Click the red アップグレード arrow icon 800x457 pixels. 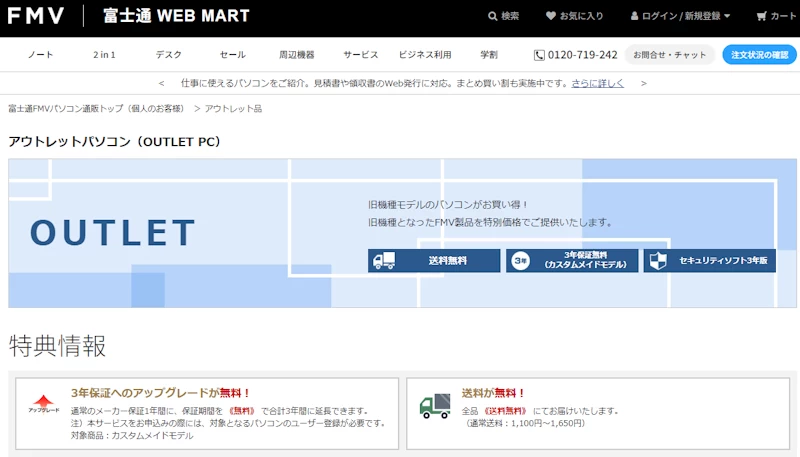[43, 403]
